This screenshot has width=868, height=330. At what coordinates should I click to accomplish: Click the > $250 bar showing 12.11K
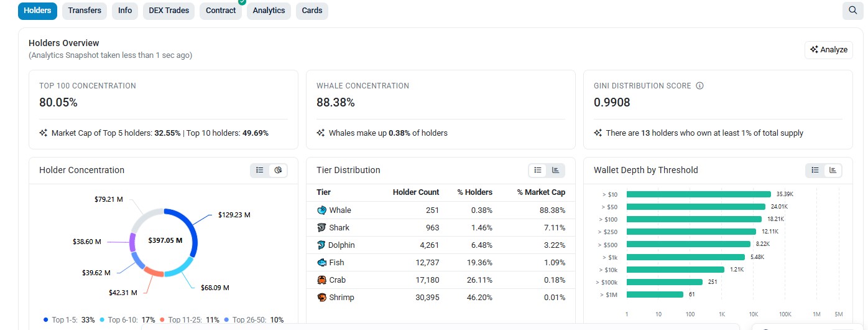[x=691, y=232]
